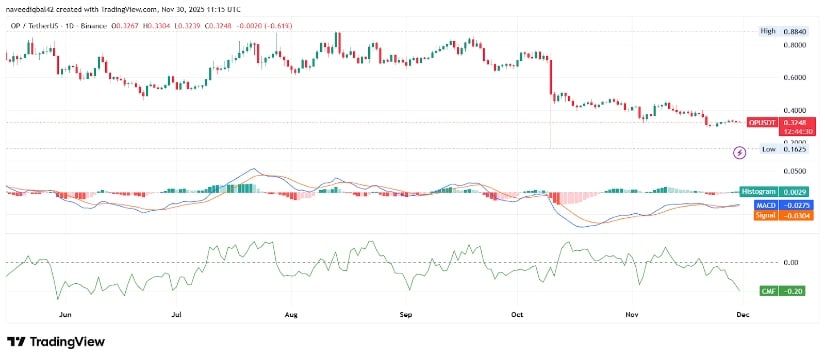Click the Nov label on time axis
The width and height of the screenshot is (825, 360).
click(632, 315)
